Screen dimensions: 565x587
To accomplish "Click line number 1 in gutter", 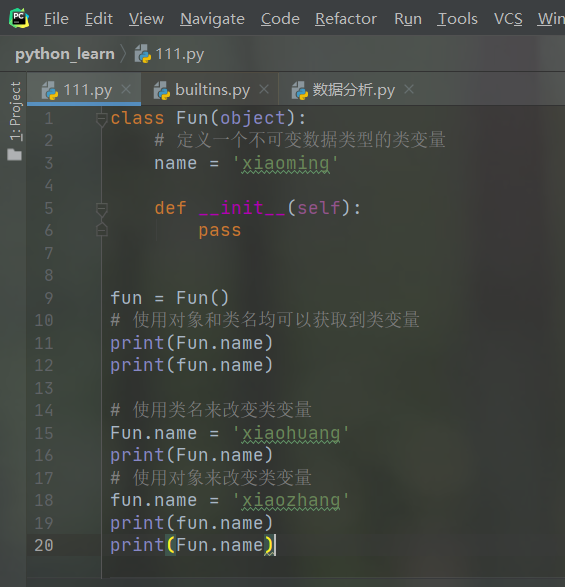I will (49, 119).
